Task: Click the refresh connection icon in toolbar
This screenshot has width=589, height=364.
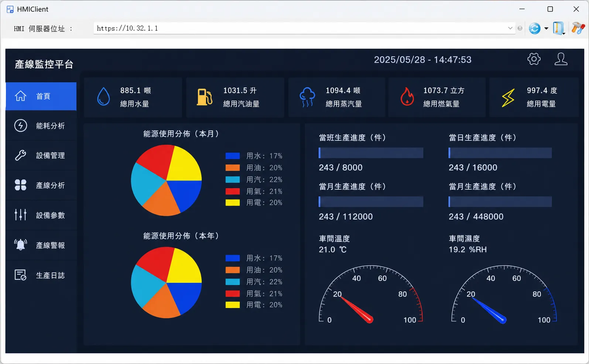Action: click(x=534, y=28)
